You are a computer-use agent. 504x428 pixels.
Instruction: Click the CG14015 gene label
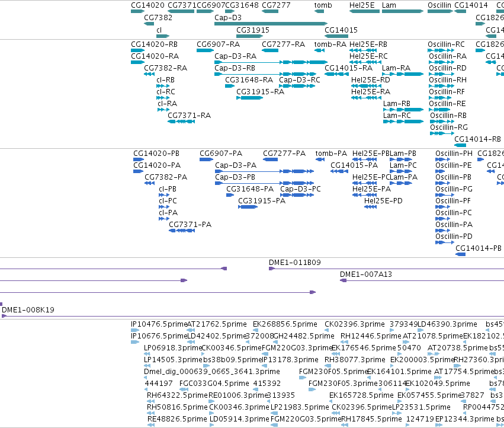coord(341,30)
